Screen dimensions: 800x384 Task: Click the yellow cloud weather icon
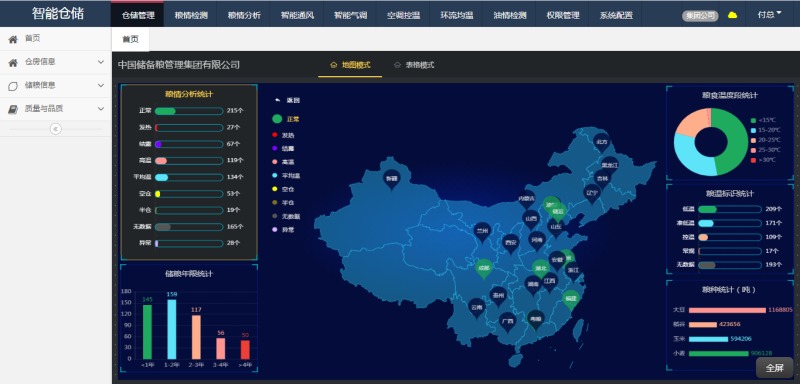click(x=733, y=15)
